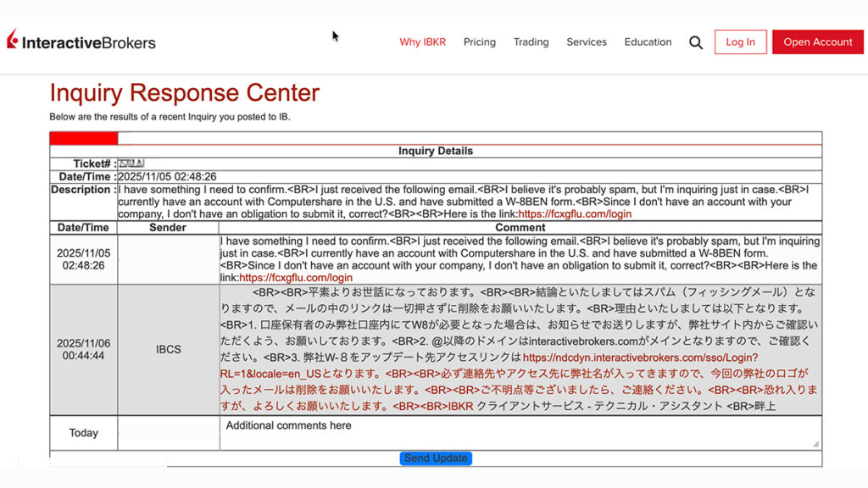Open the Education menu

coord(648,42)
